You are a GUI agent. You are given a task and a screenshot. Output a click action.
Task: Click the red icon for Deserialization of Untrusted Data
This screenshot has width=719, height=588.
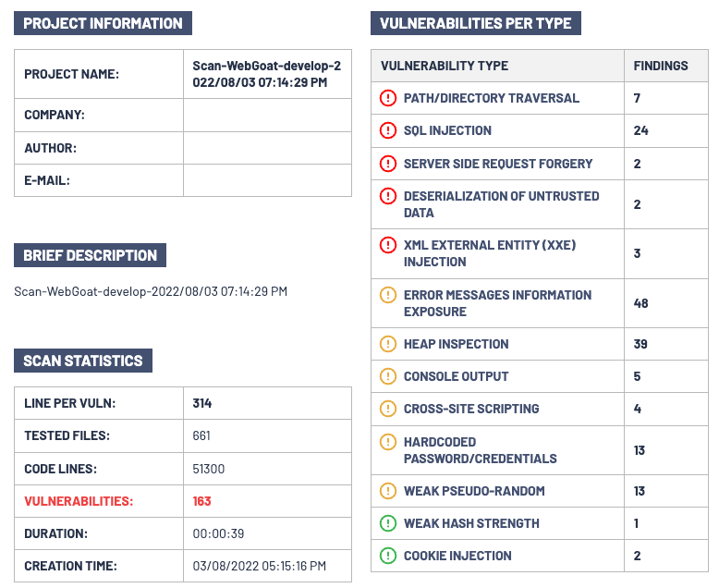pos(388,197)
